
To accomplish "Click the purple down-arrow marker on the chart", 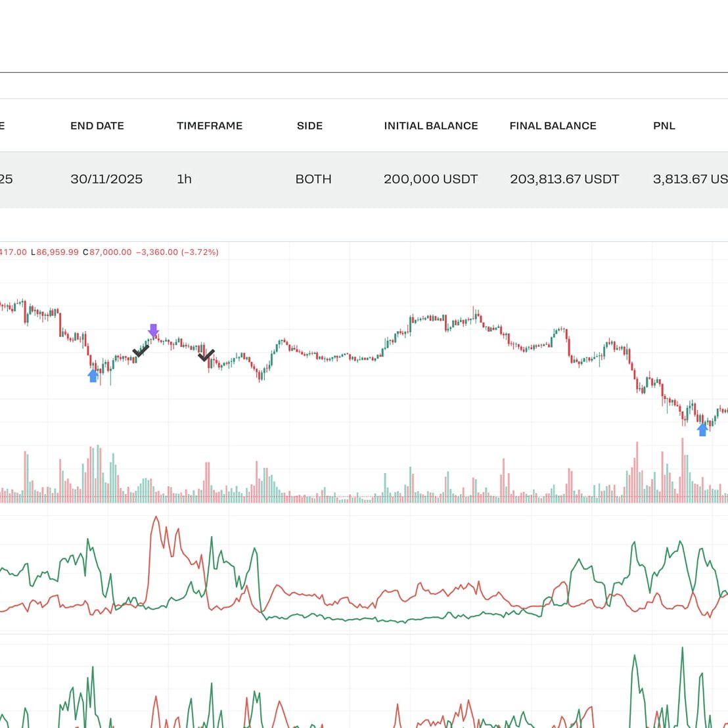I will point(153,330).
